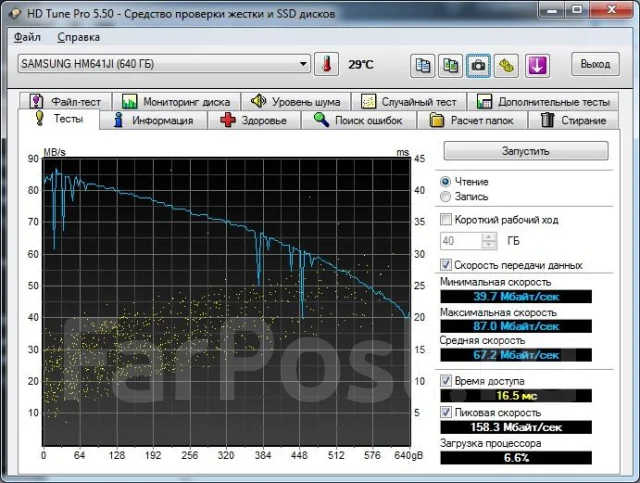640x483 pixels.
Task: Click the minimum speed value 39.7 Мбайт/сек
Action: [516, 296]
